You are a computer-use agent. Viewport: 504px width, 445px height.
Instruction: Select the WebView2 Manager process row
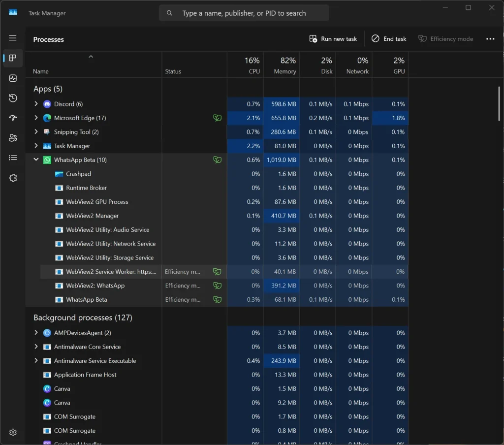coord(217,216)
